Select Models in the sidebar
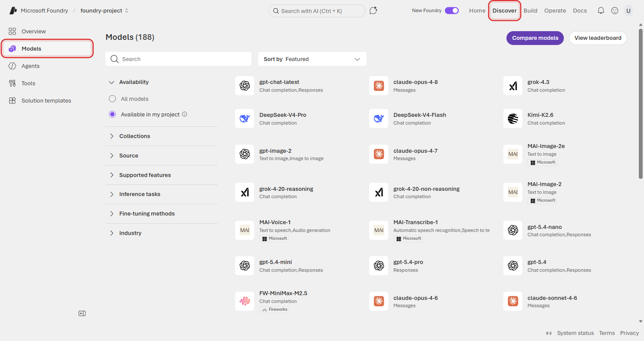644x341 pixels. pyautogui.click(x=48, y=48)
